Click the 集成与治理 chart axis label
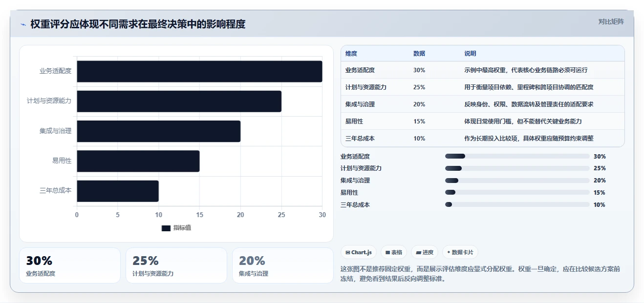 pyautogui.click(x=56, y=131)
